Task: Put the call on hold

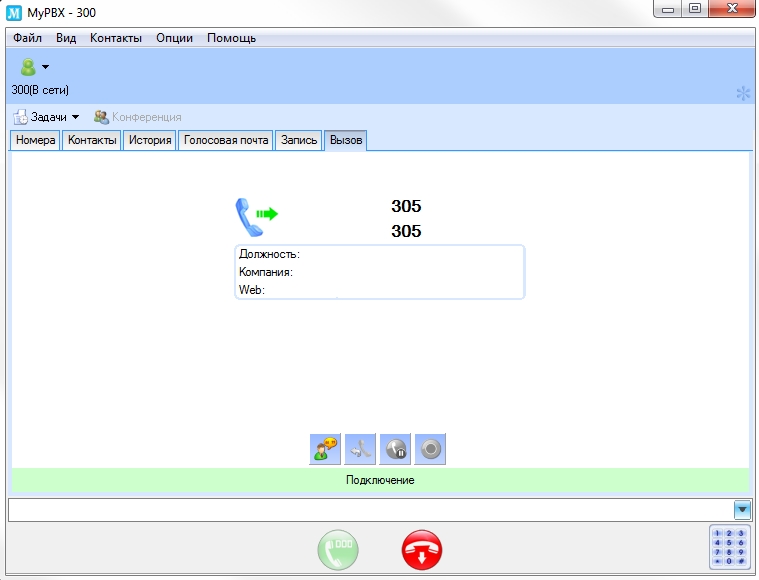Action: click(395, 450)
